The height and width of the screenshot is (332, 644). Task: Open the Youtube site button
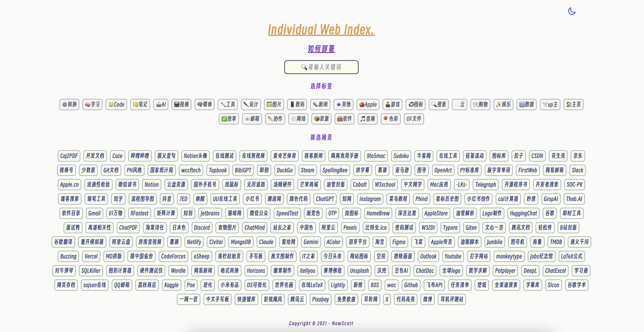point(453,256)
